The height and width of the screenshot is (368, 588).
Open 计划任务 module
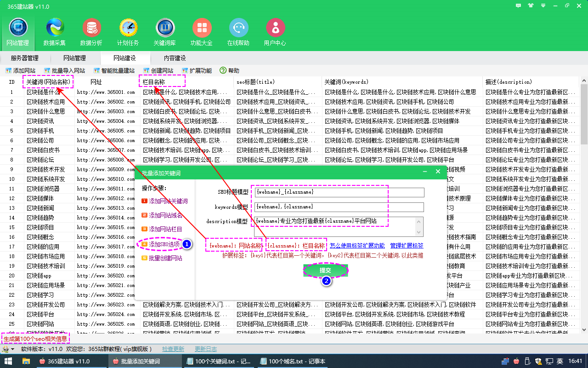point(128,32)
